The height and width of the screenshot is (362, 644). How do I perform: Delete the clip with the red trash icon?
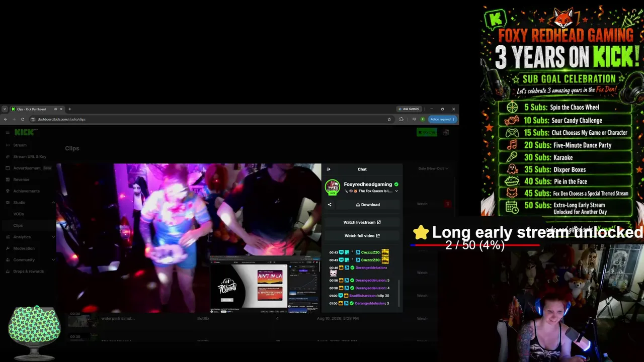(x=447, y=204)
